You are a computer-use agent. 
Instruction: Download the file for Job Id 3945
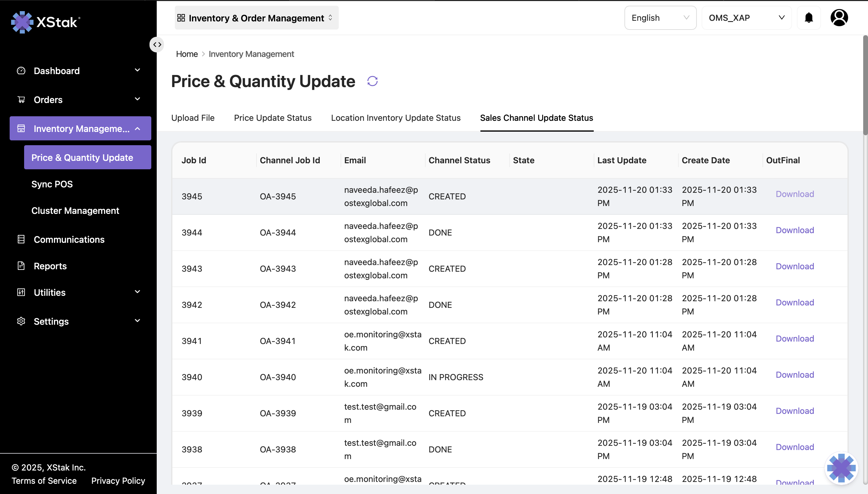point(794,194)
